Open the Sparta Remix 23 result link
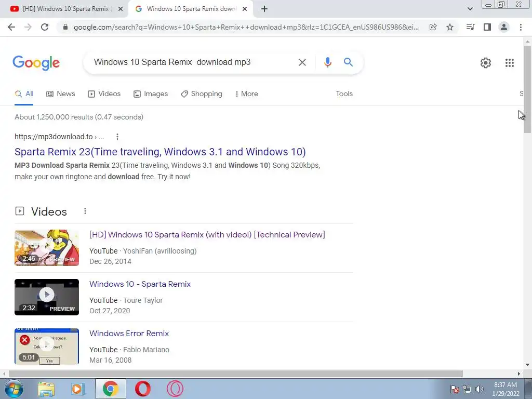 (x=160, y=152)
